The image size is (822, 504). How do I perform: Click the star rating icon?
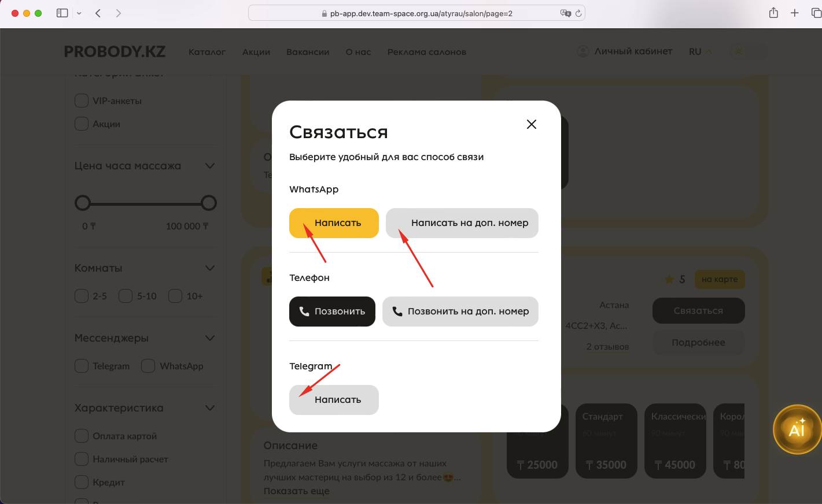pos(669,280)
